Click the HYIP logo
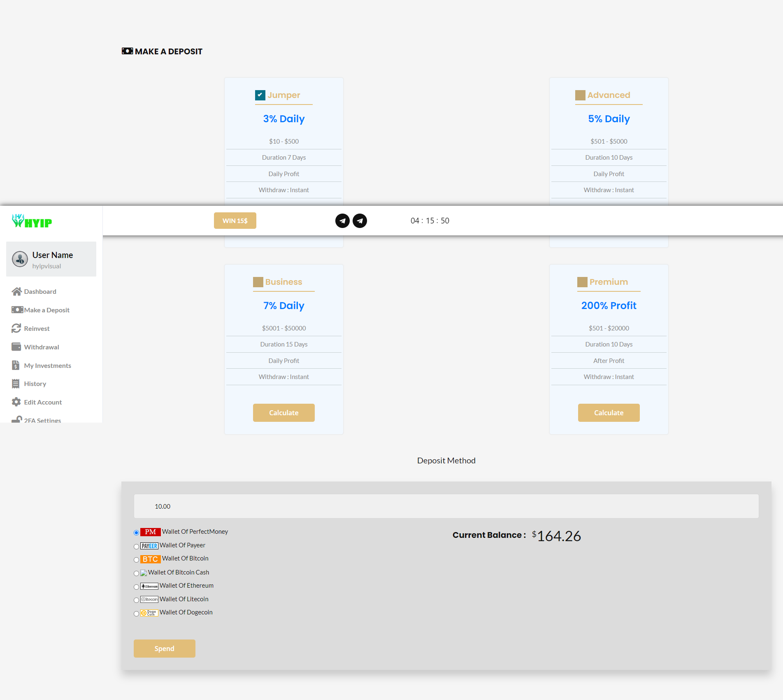 (32, 221)
